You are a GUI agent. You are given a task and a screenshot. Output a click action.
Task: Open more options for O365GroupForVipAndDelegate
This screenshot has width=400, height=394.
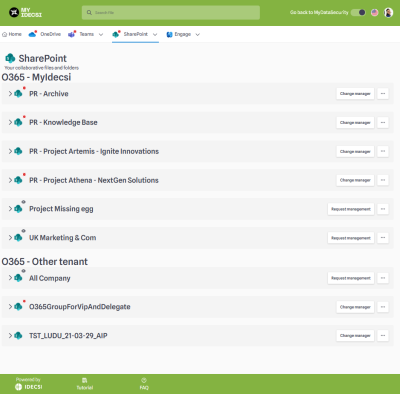point(383,307)
